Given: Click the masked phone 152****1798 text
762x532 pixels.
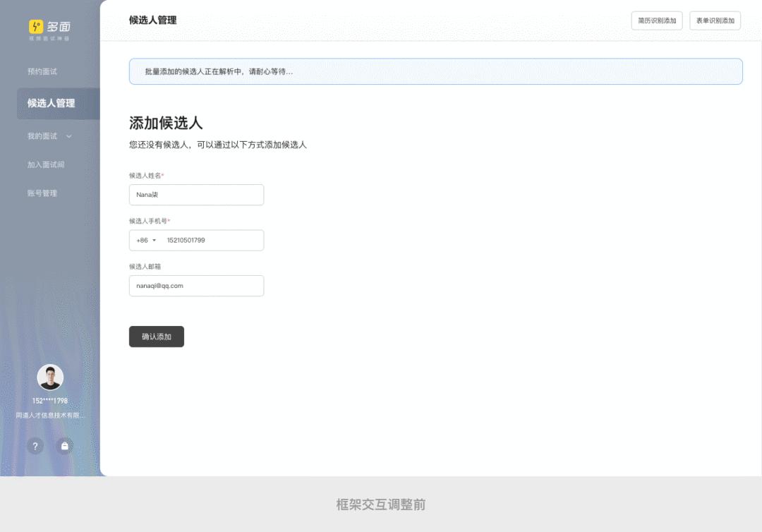Looking at the screenshot, I should pyautogui.click(x=49, y=400).
